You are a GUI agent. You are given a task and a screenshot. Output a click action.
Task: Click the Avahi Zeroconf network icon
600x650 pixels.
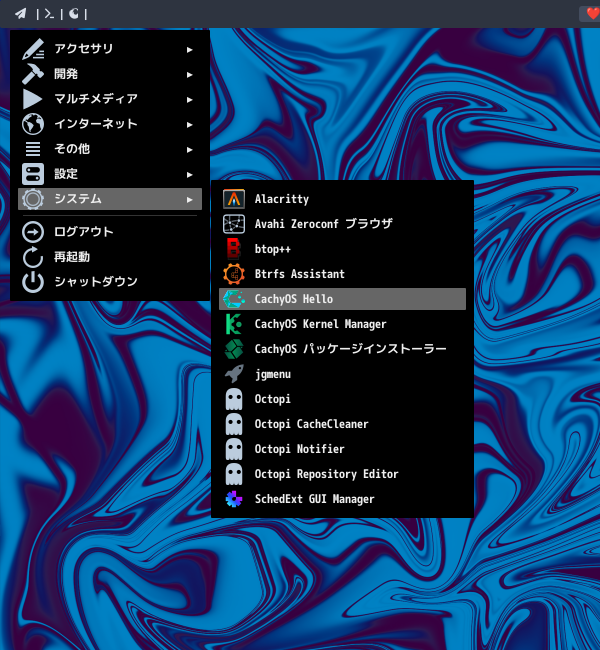click(x=234, y=224)
